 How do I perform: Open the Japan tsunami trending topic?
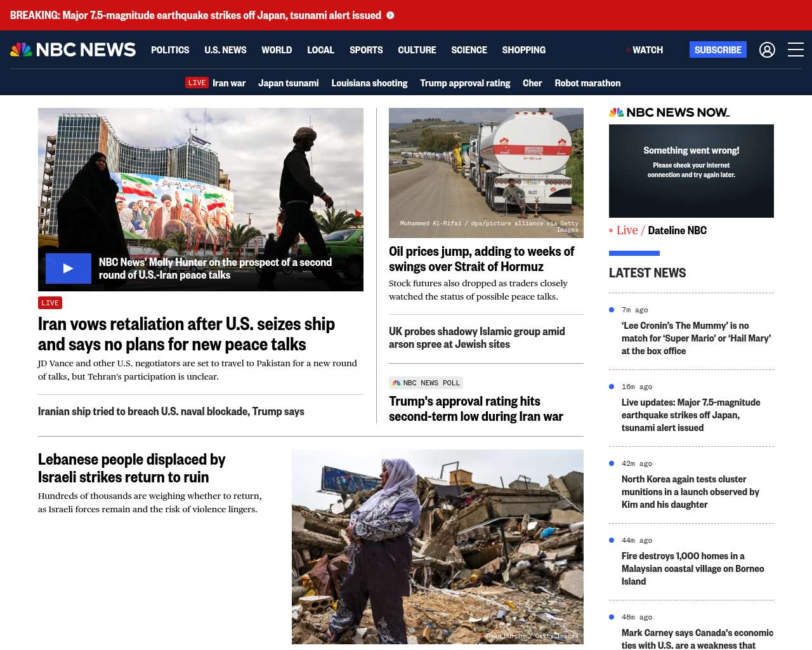point(288,83)
